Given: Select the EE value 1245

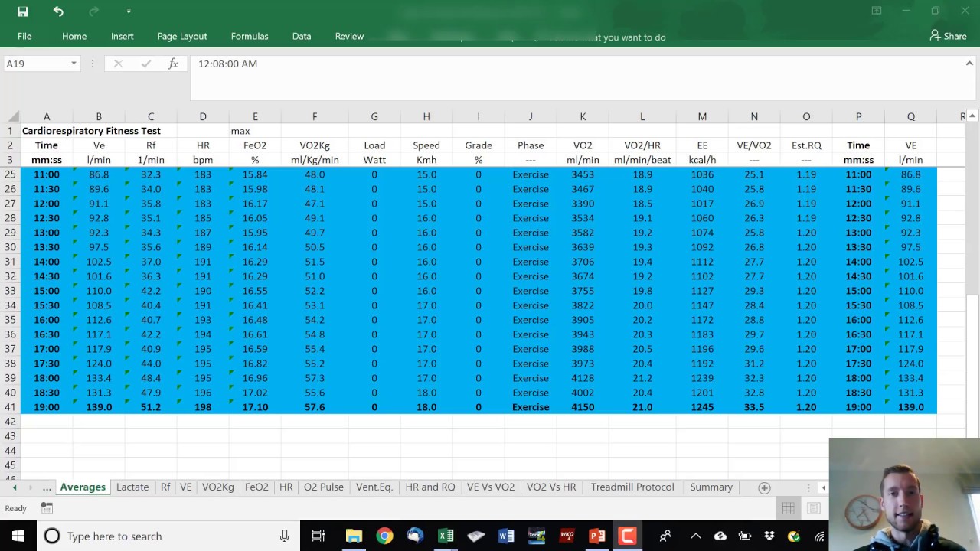Looking at the screenshot, I should point(702,407).
